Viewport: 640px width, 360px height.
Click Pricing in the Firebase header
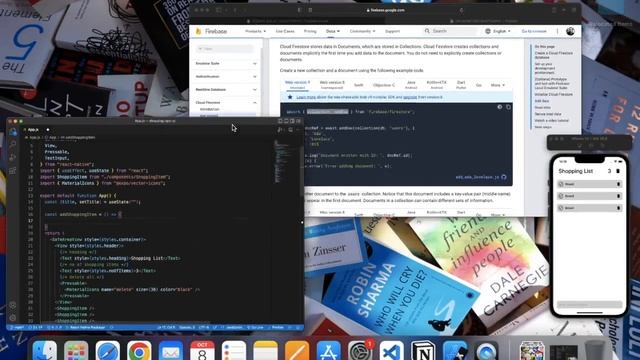(x=310, y=31)
